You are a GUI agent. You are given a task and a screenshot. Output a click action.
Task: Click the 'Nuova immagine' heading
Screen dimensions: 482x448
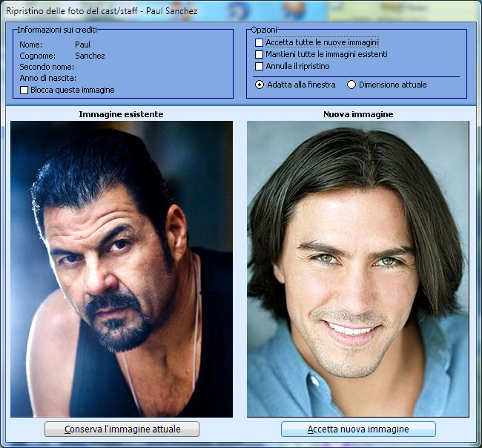click(358, 114)
